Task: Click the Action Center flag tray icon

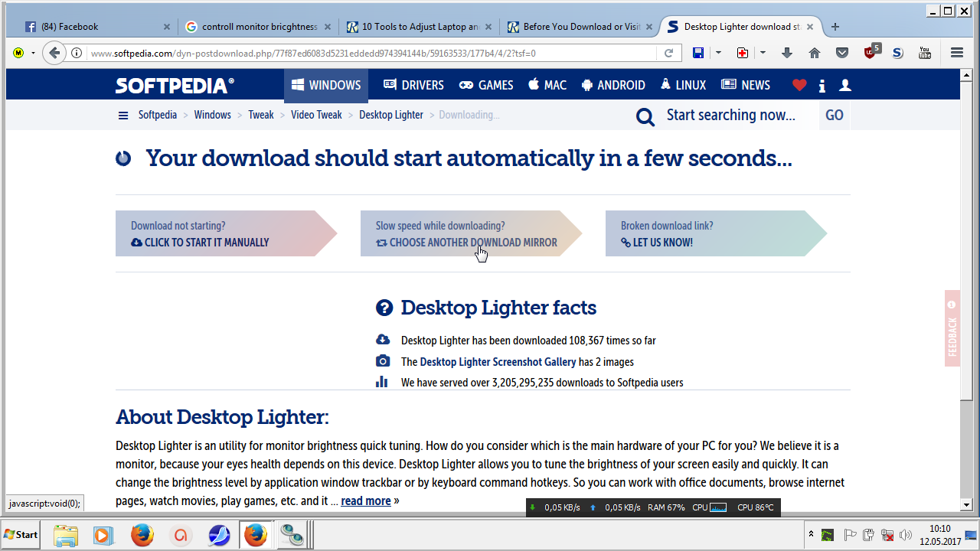Action: click(850, 535)
